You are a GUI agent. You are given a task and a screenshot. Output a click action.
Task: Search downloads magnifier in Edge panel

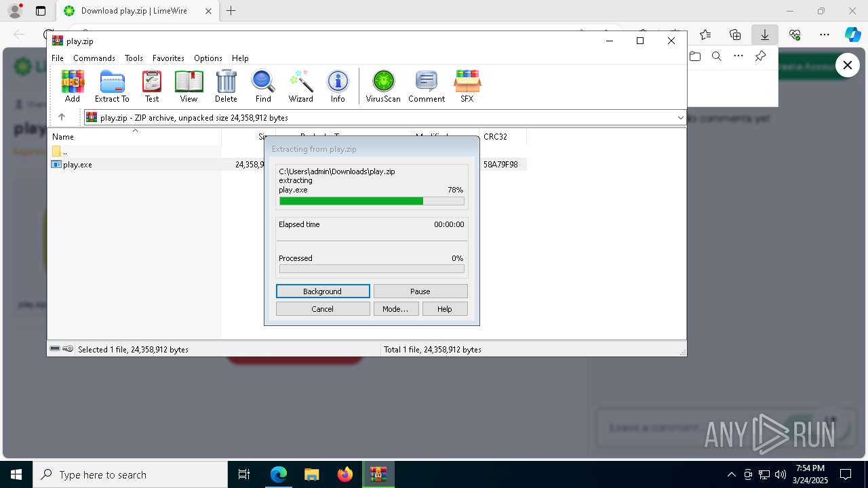717,56
